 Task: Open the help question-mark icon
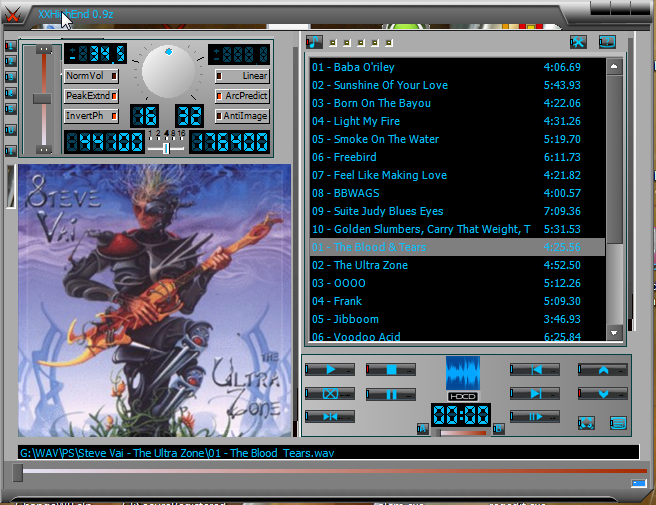coord(607,42)
